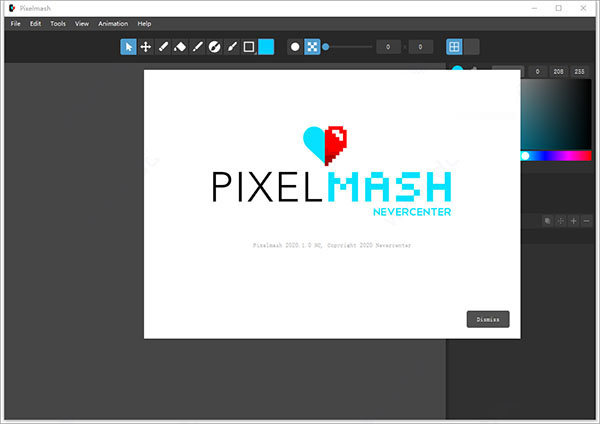Click the blue channel value field showing 255
Image resolution: width=600 pixels, height=424 pixels.
click(579, 72)
